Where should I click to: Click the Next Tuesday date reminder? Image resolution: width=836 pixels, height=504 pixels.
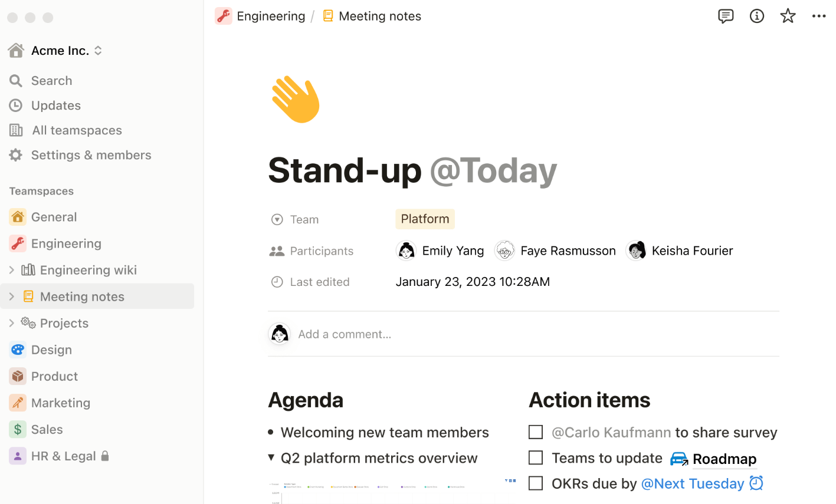click(693, 484)
